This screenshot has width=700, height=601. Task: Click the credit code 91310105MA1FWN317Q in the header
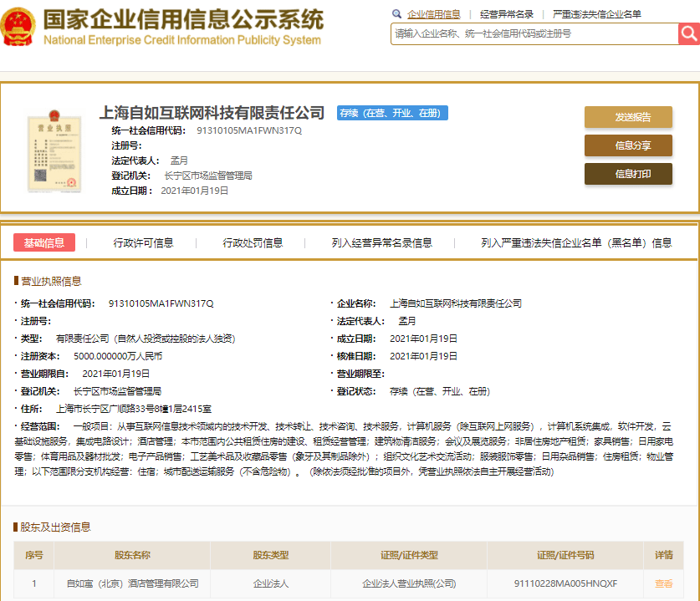tap(249, 130)
